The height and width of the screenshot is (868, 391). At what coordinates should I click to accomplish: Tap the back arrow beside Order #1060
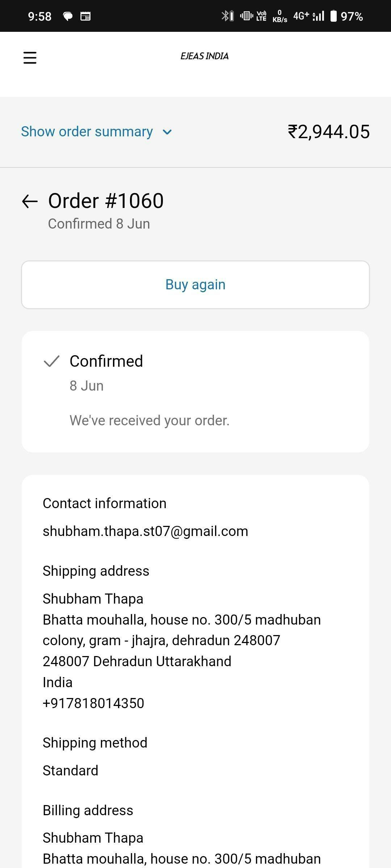click(30, 201)
